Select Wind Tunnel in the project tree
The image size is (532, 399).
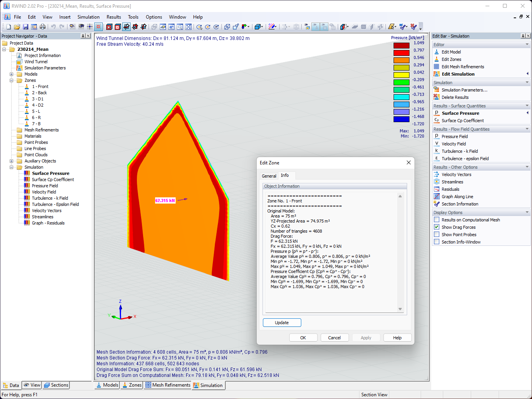36,62
